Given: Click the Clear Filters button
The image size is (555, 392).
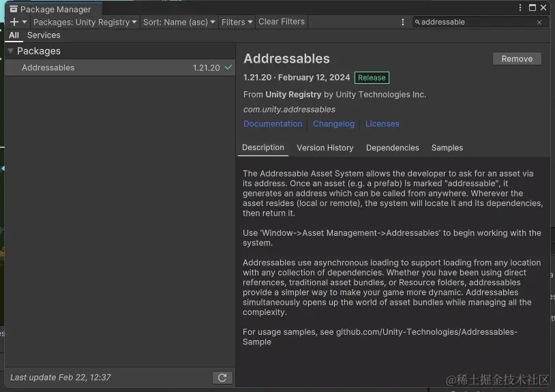Looking at the screenshot, I should click(x=282, y=22).
